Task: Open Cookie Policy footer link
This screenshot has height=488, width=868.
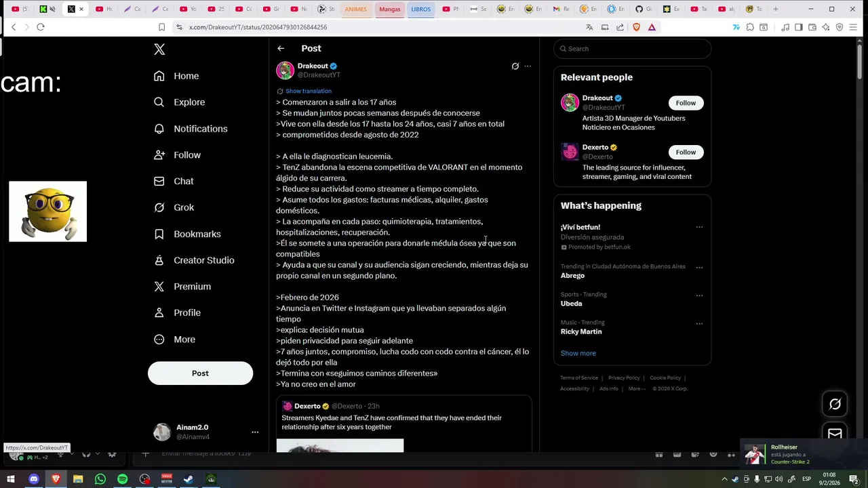Action: click(x=665, y=378)
